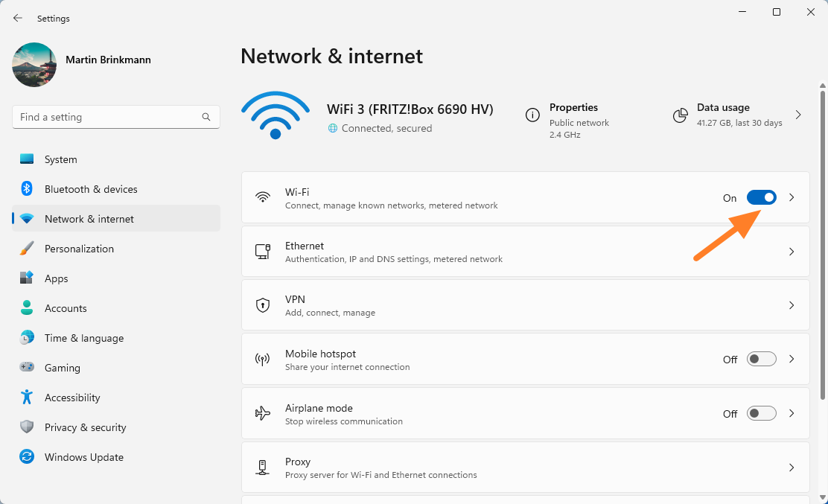Screen dimensions: 828x504
Task: Click the Windows Update sync icon
Action: click(27, 457)
